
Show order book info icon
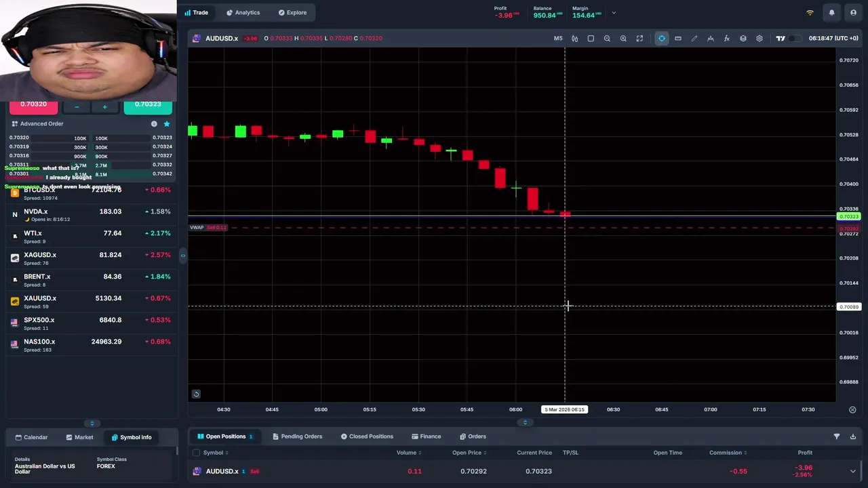(x=154, y=124)
